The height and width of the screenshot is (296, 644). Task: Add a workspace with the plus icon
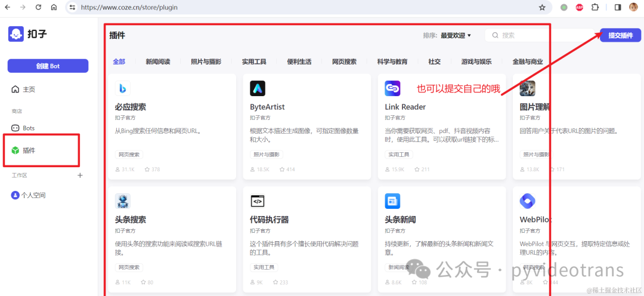tap(80, 175)
